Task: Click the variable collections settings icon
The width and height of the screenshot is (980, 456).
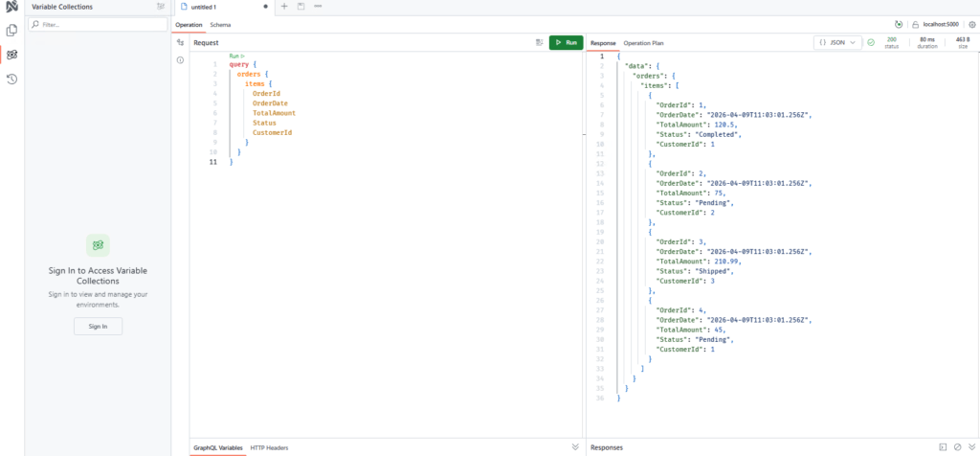Action: 160,7
